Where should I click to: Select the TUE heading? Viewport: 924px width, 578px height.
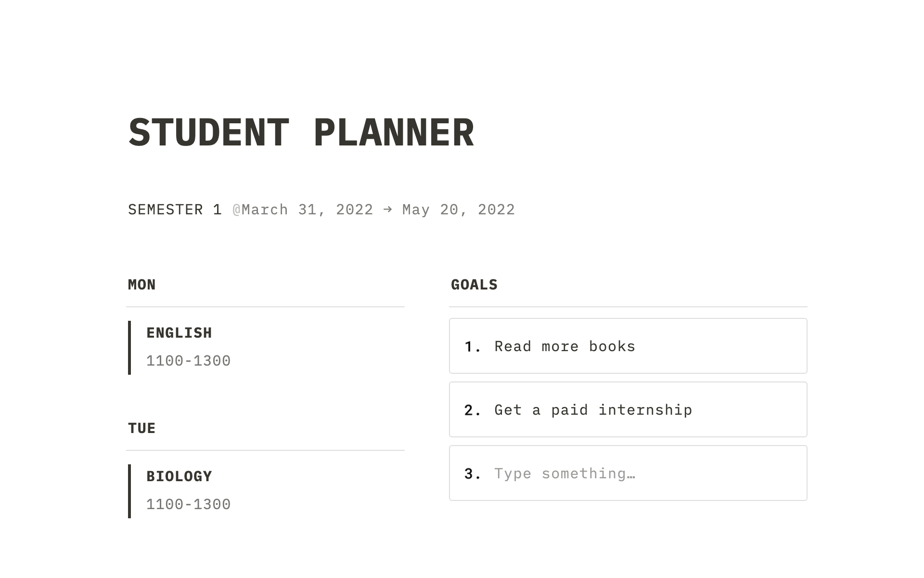142,428
